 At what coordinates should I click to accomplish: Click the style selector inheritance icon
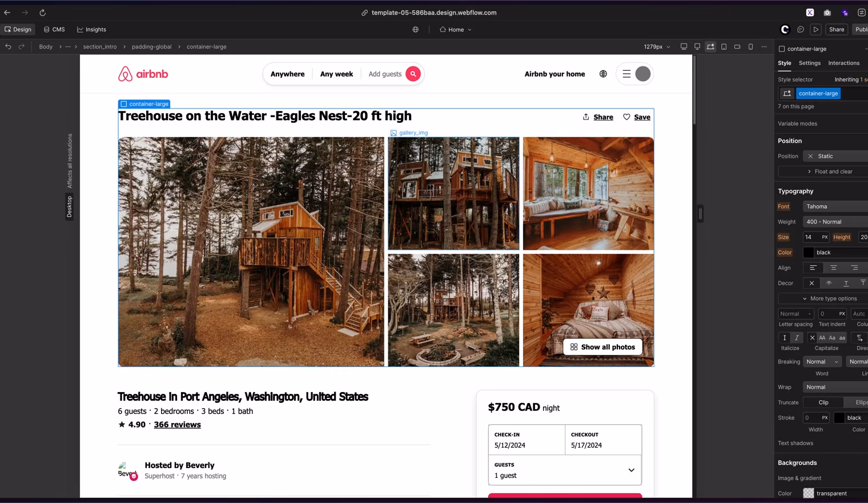pos(787,93)
